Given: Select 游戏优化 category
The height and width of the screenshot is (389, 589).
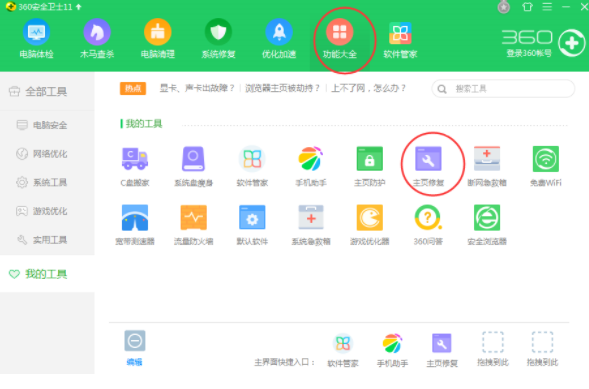Looking at the screenshot, I should coord(47,211).
